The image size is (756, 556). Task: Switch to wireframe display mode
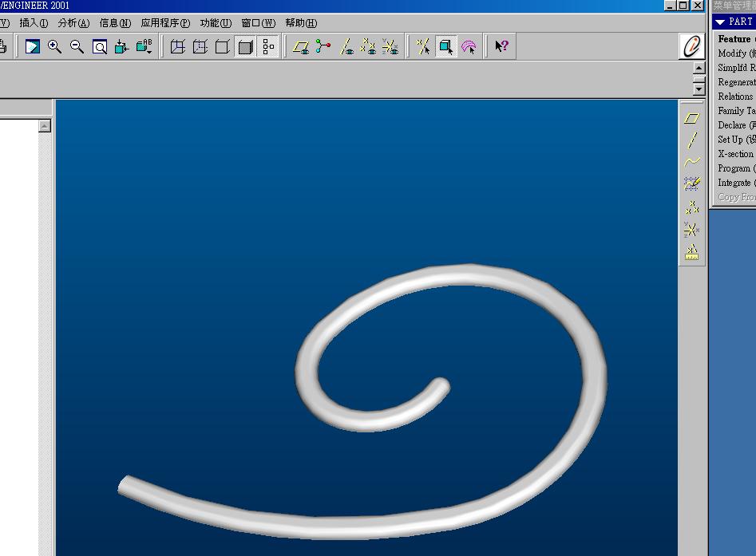tap(178, 47)
